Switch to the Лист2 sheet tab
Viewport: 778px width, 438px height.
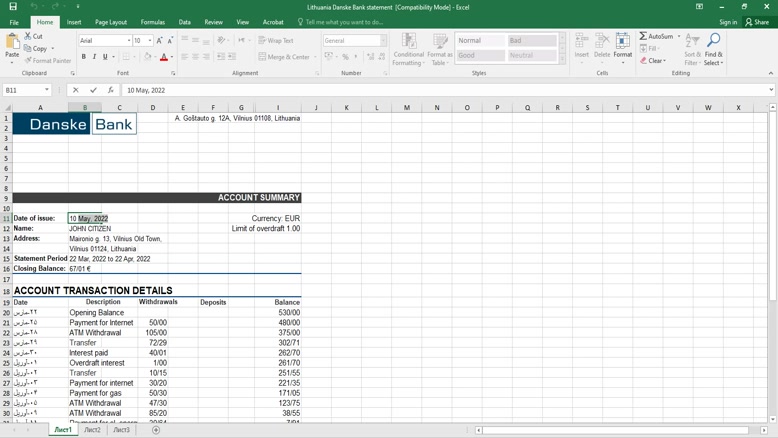click(92, 430)
